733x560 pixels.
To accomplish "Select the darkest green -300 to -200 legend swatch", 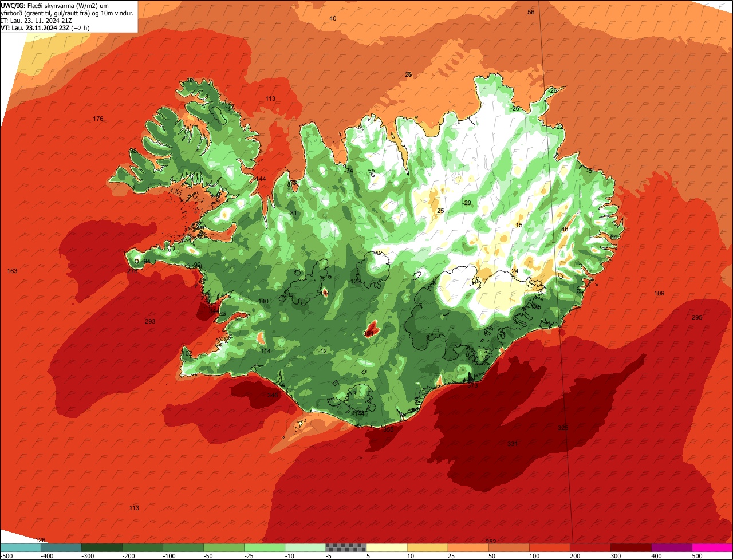I will coord(102,548).
